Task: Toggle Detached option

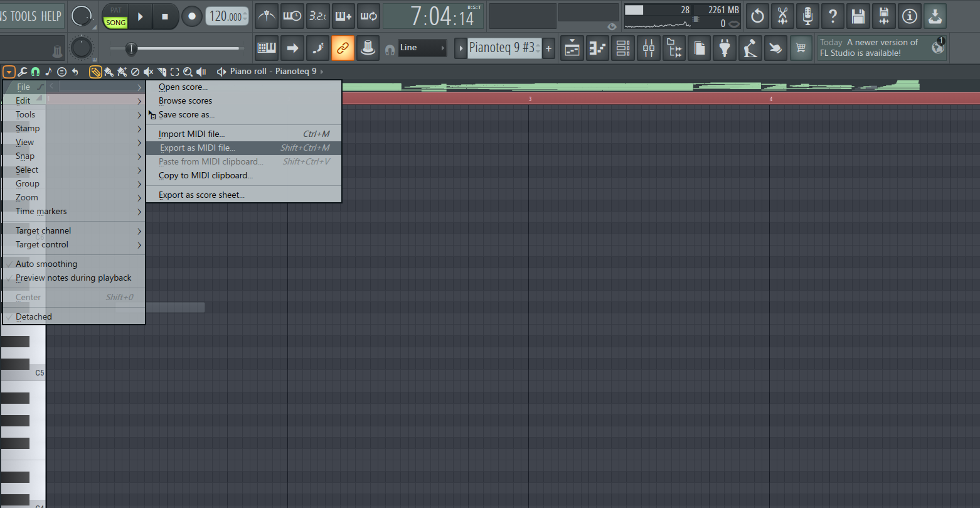Action: click(x=74, y=316)
